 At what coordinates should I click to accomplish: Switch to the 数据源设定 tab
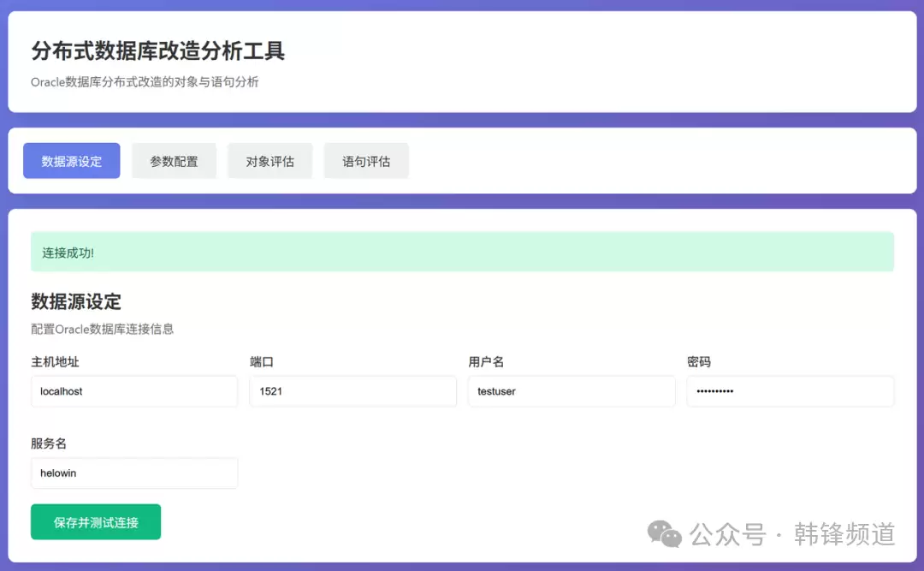72,161
